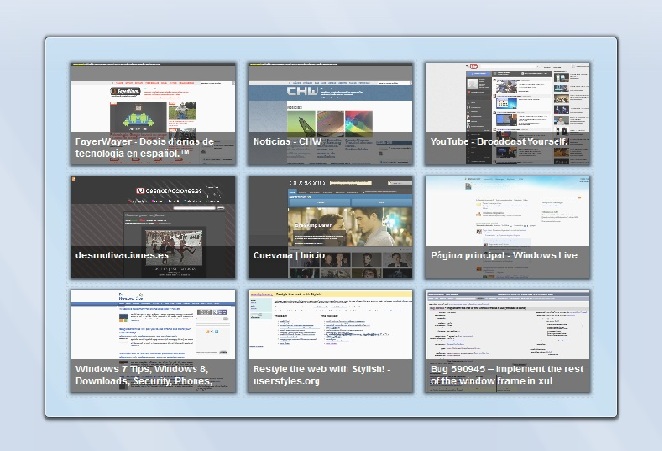
Task: Open the Bug 590945 thumbnail
Action: click(x=507, y=341)
